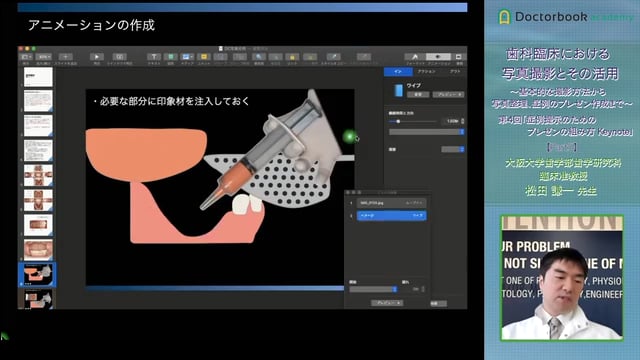Select the slide 10 thumbnail at the navigator bottom
The height and width of the screenshot is (360, 640).
[38, 299]
